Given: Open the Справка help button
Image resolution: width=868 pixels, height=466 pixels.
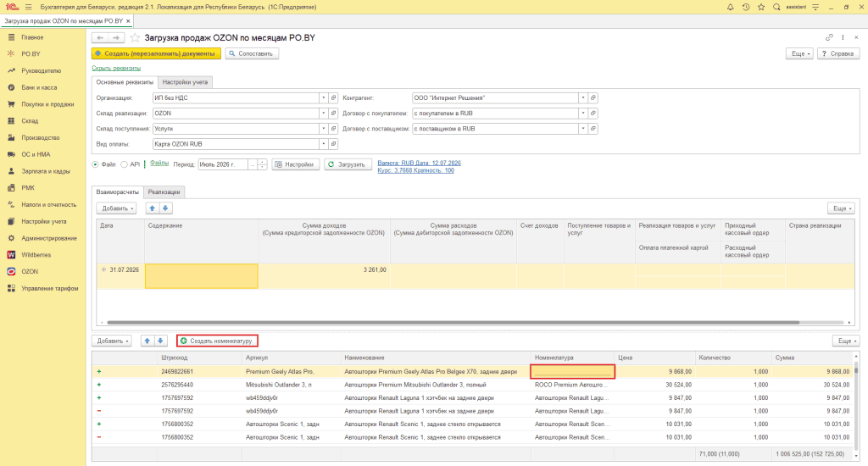Looking at the screenshot, I should [838, 53].
